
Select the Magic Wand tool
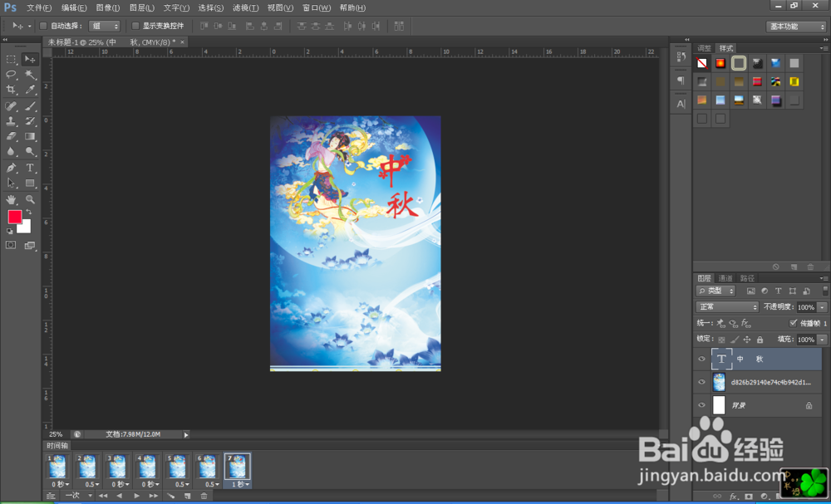pos(30,74)
